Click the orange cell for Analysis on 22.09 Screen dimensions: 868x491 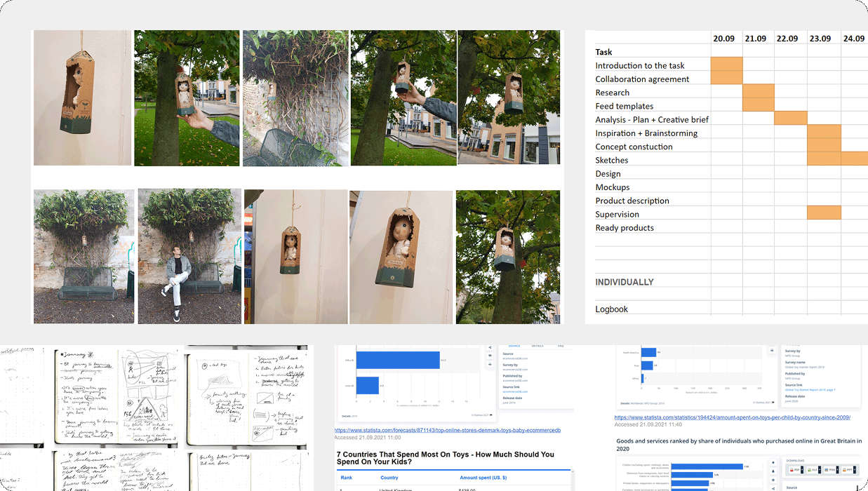(791, 119)
